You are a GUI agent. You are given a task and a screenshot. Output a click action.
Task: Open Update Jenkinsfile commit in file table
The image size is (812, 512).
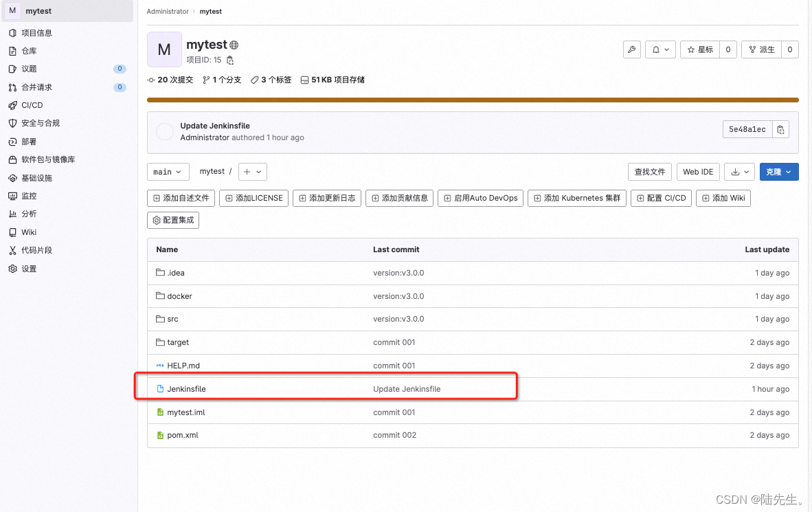click(407, 389)
